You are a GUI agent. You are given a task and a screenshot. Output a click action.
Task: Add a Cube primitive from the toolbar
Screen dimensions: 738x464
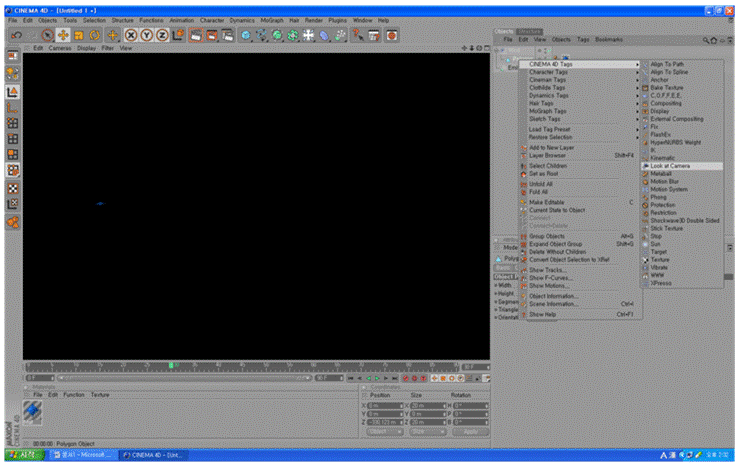pos(247,35)
